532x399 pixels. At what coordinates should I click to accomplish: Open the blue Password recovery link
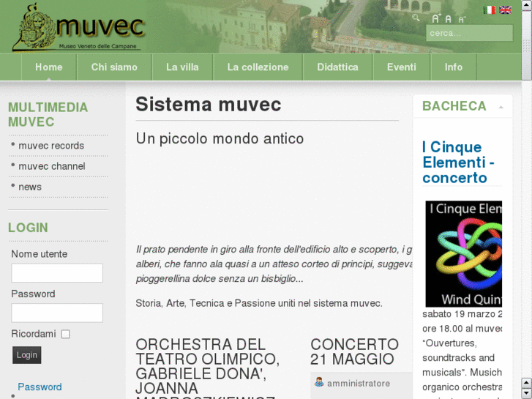click(40, 387)
